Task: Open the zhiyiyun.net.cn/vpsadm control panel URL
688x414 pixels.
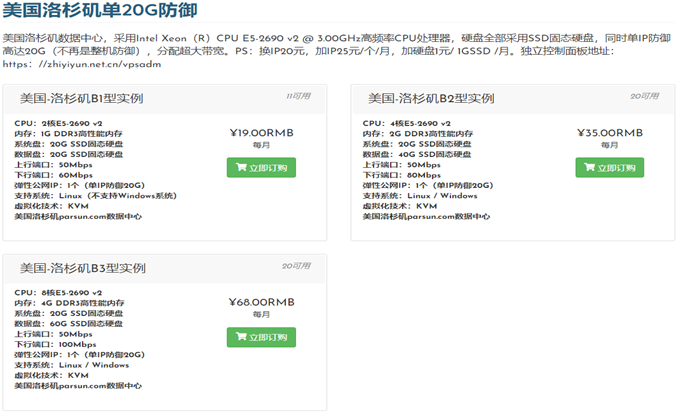Action: click(83, 64)
